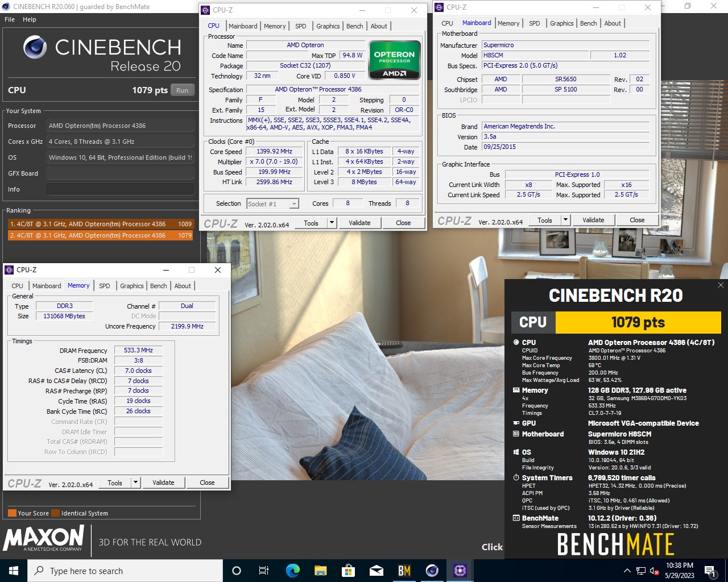Select ranking entry with score 1089
The width and height of the screenshot is (728, 582).
pos(101,224)
